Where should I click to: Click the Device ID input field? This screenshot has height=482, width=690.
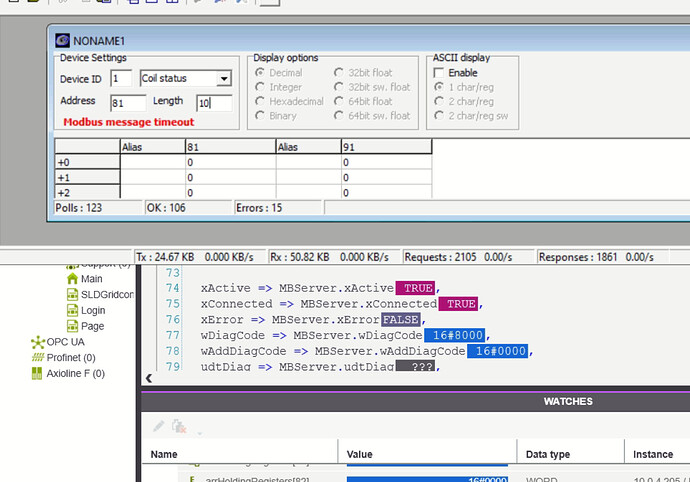click(x=121, y=79)
